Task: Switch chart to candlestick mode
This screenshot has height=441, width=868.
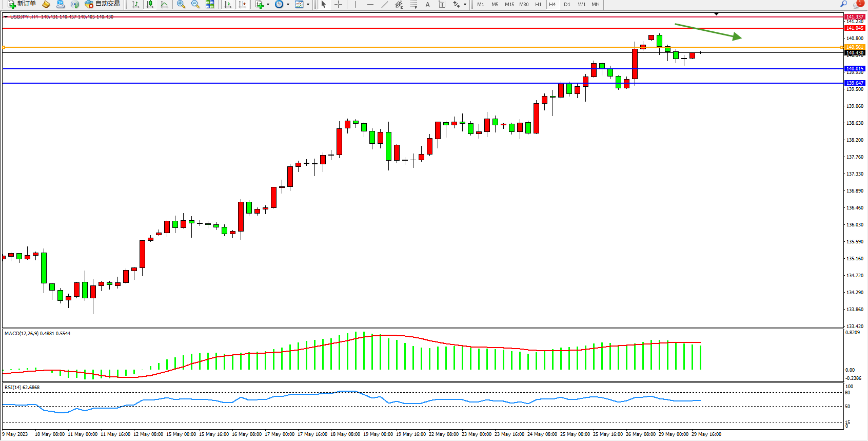Action: (x=150, y=4)
